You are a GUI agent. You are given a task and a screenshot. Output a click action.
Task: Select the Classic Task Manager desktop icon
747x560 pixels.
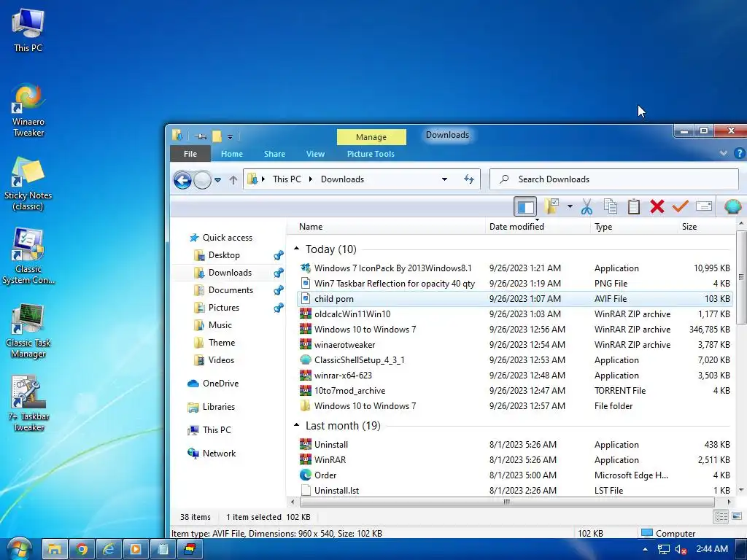[28, 332]
